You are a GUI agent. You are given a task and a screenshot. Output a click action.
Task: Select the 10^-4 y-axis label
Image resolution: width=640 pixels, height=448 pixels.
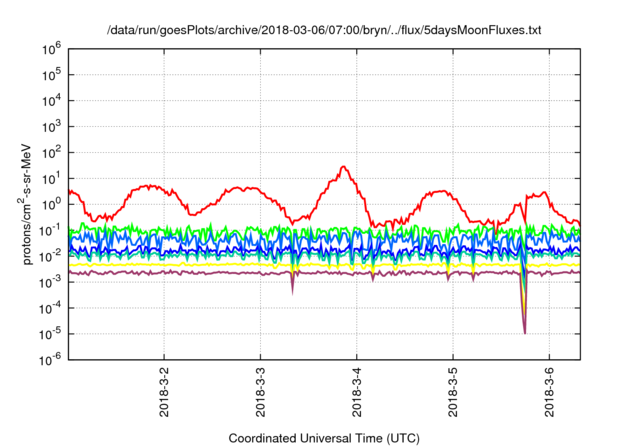click(x=51, y=308)
